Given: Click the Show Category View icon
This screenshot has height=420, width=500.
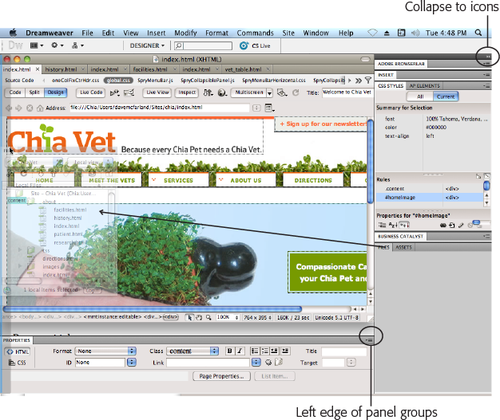Looking at the screenshot, I should [x=382, y=225].
